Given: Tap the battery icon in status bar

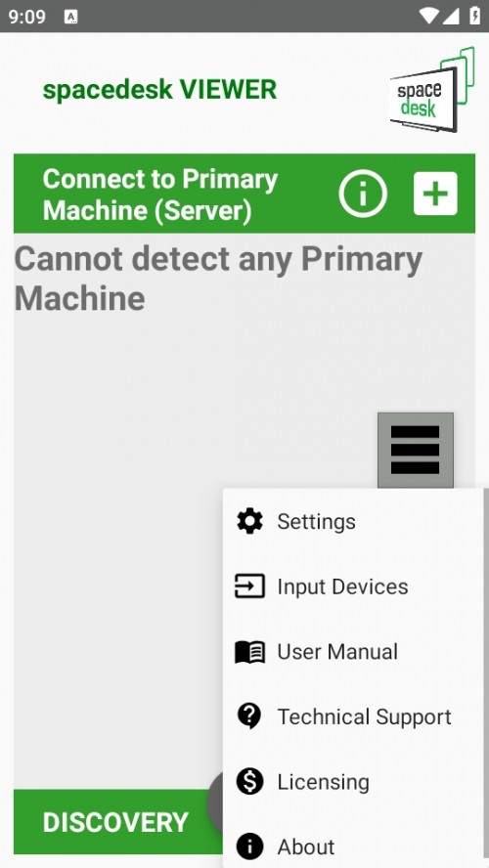Looking at the screenshot, I should pos(474,16).
